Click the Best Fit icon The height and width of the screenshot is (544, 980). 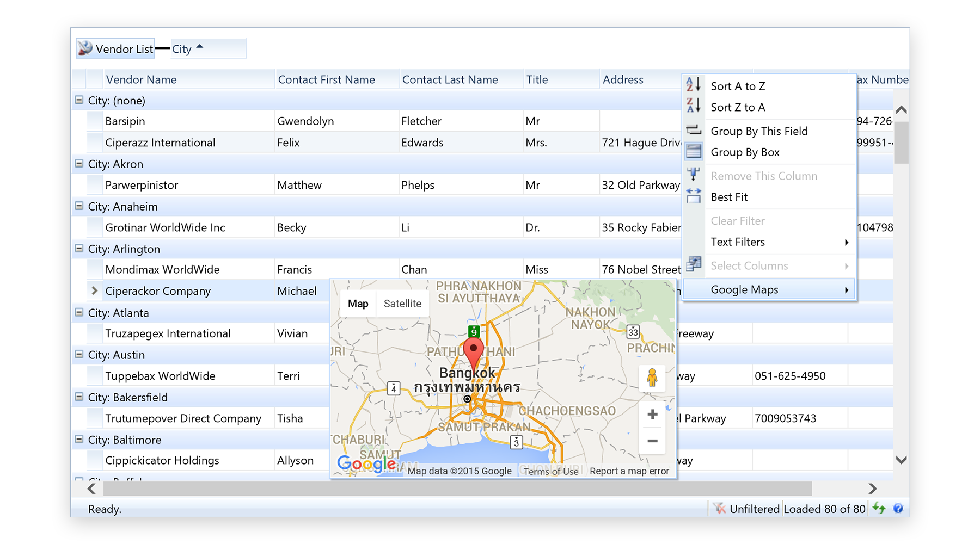pos(694,196)
